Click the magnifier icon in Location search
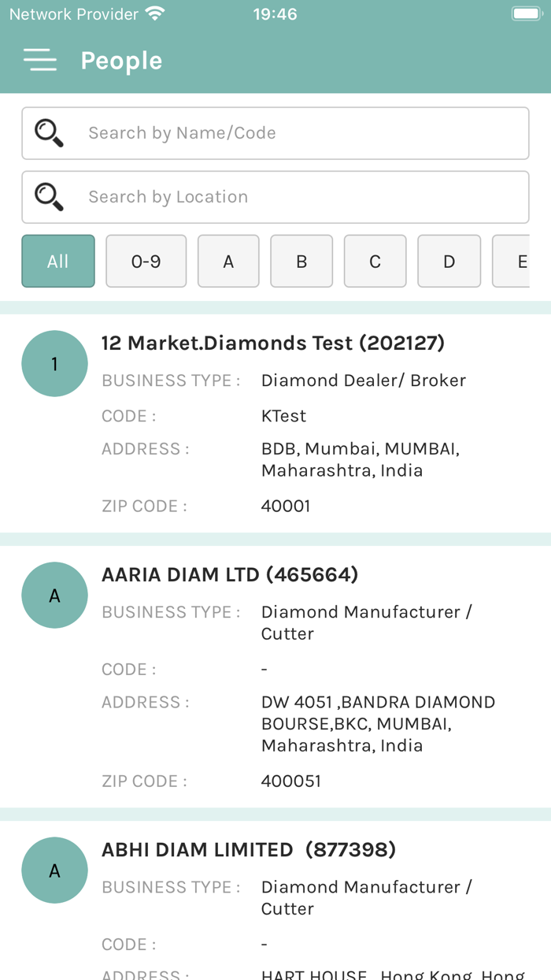 pyautogui.click(x=48, y=196)
